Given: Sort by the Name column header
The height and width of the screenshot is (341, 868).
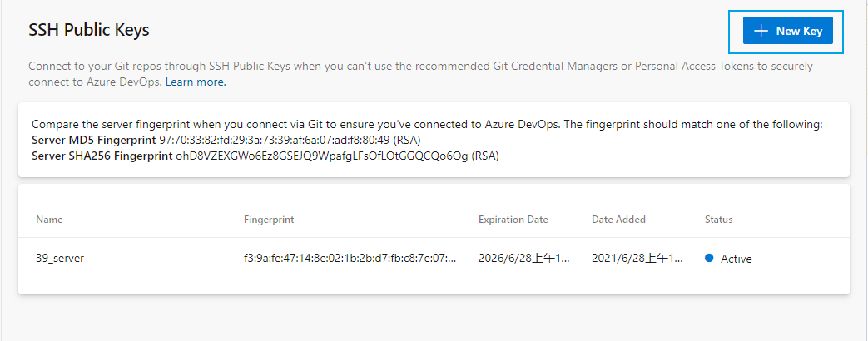Looking at the screenshot, I should tap(49, 220).
